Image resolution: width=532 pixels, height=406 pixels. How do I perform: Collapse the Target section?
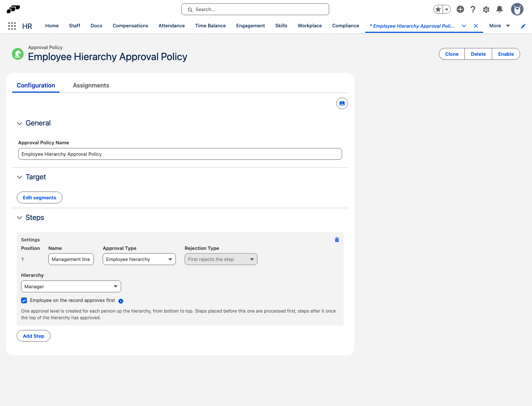(x=20, y=177)
